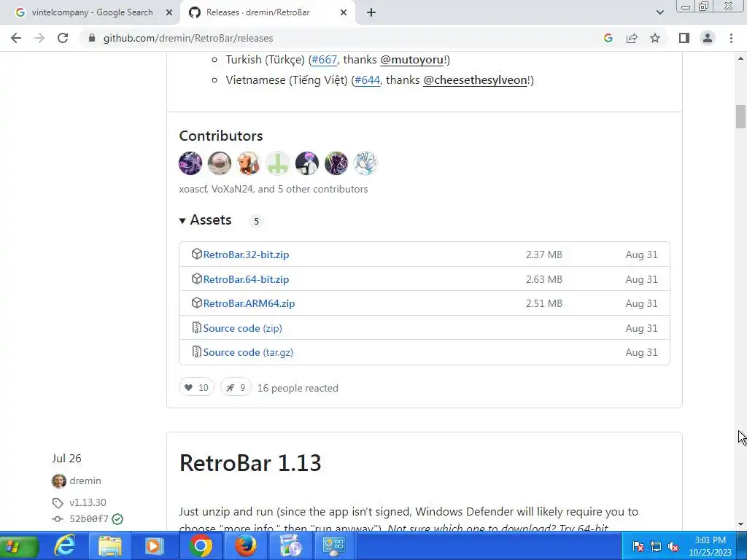Open the fifth contributor avatar
The width and height of the screenshot is (747, 560).
307,163
